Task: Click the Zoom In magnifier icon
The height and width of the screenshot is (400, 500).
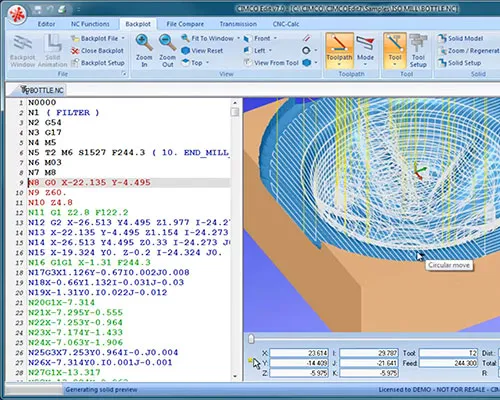Action: pyautogui.click(x=144, y=43)
